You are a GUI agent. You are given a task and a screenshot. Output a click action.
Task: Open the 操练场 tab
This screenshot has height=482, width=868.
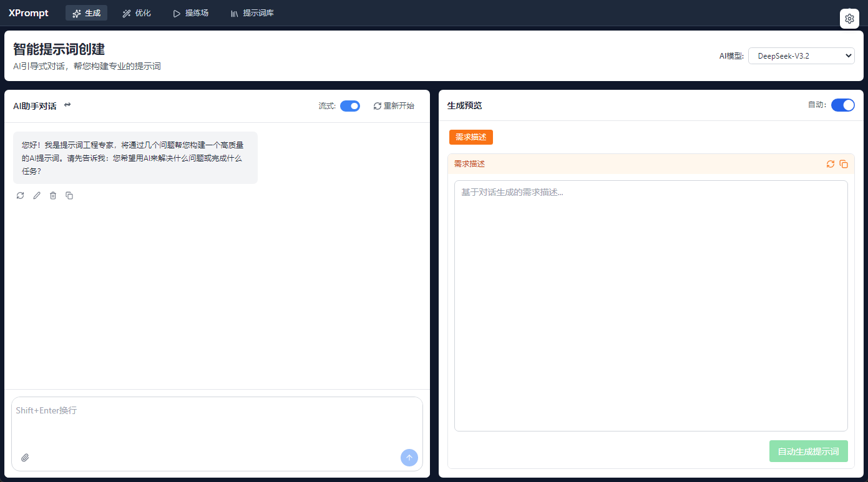tap(190, 13)
